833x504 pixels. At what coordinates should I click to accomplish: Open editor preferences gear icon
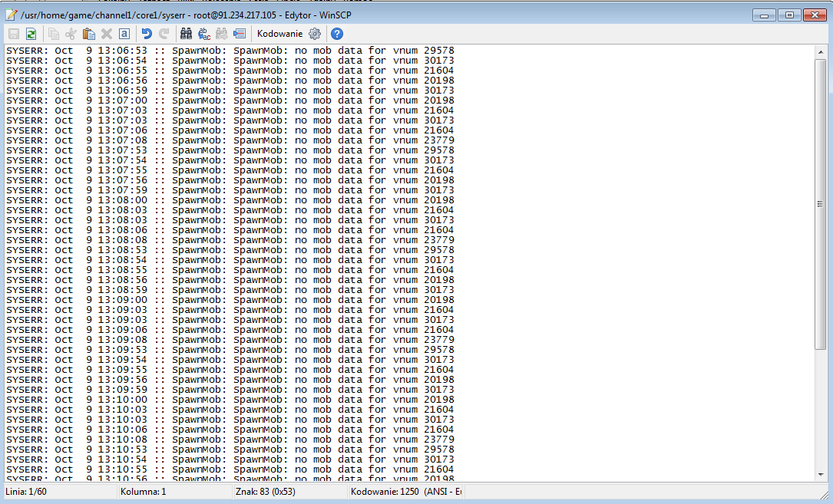point(315,34)
